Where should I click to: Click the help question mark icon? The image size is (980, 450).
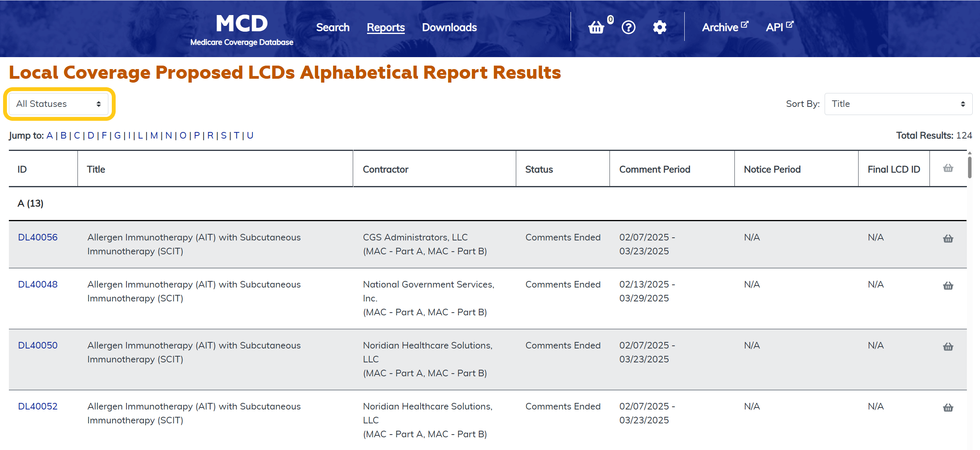coord(628,27)
